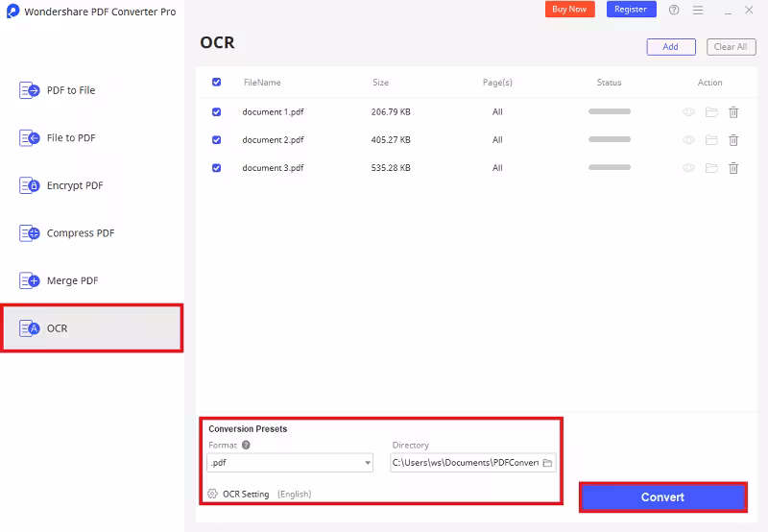Select the document 1.pdf file name
Screen dimensions: 768x532
[x=273, y=112]
